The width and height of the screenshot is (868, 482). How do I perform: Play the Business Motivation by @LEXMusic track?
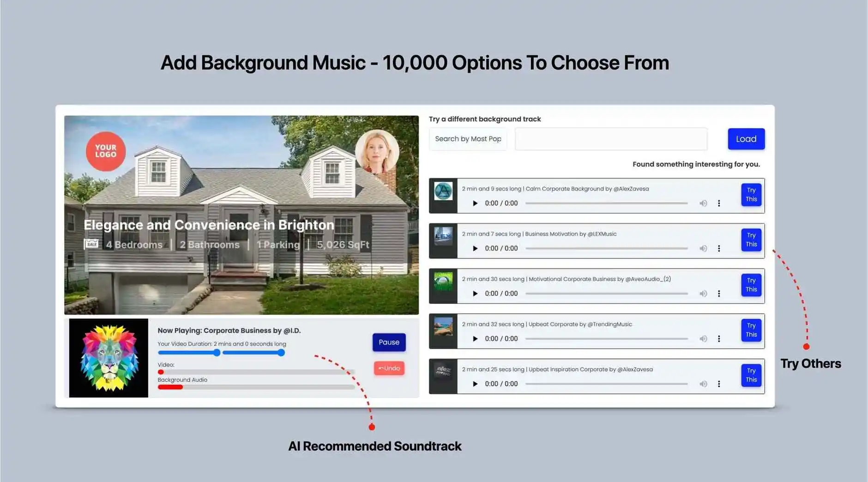tap(475, 248)
